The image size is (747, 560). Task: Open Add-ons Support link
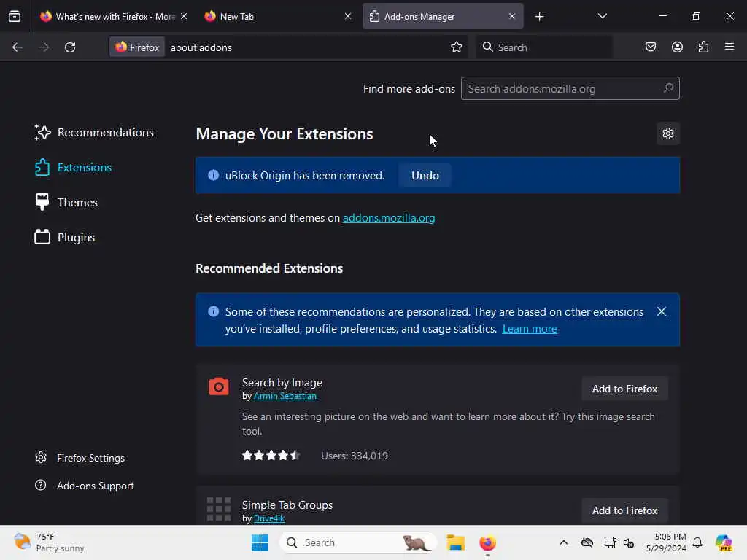(85, 486)
